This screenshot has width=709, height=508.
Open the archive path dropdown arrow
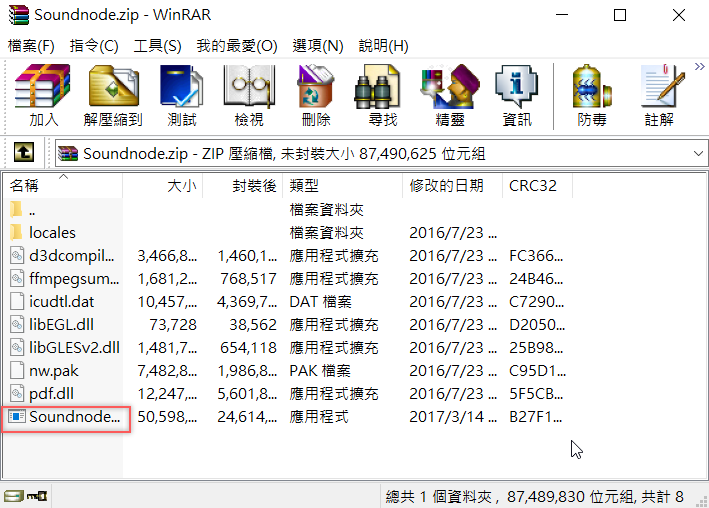point(698,154)
